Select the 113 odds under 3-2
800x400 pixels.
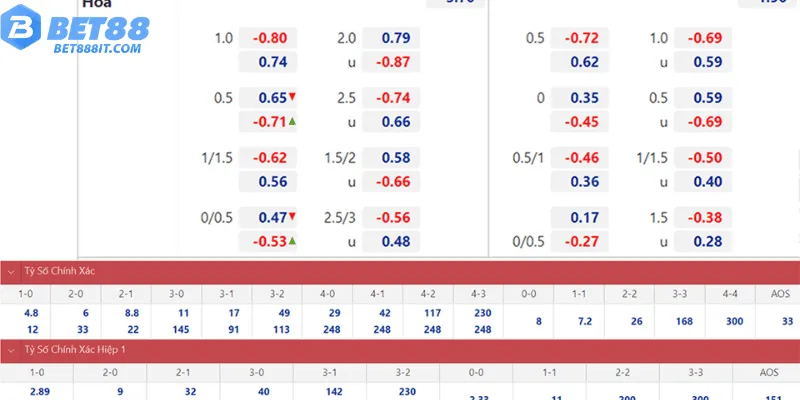pos(282,330)
